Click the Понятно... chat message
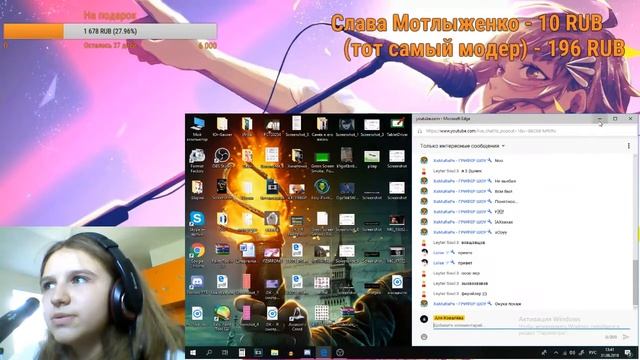640x360 pixels. pos(506,201)
